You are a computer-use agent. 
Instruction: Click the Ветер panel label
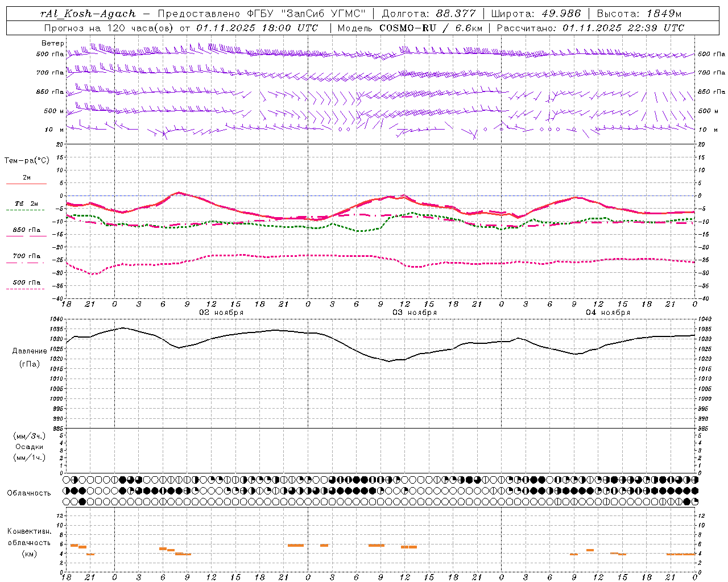pyautogui.click(x=53, y=43)
